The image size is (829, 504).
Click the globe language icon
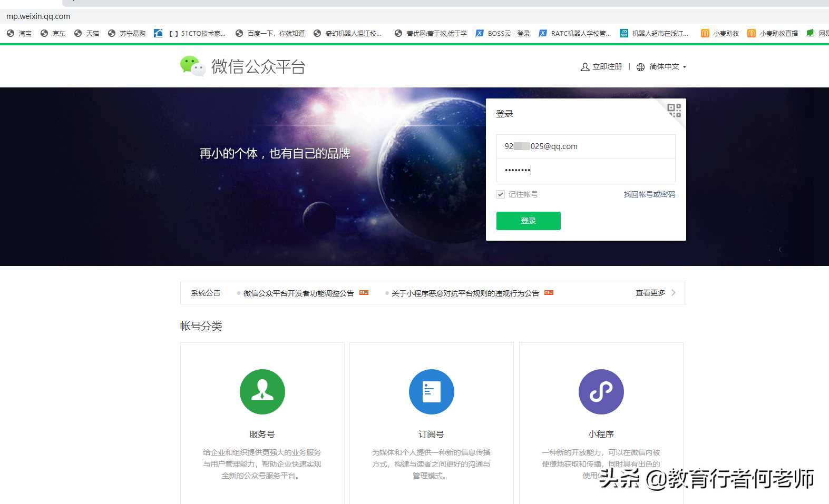pos(640,67)
